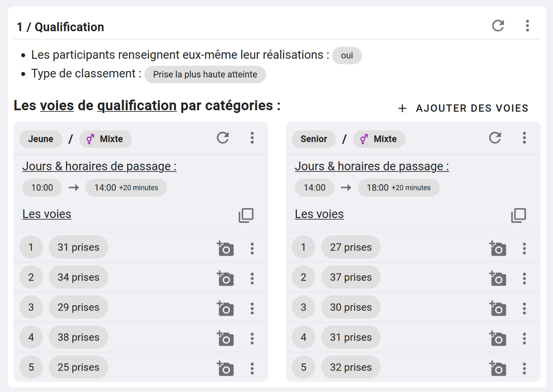
Task: Duplicate the Jeune category routes
Action: pyautogui.click(x=246, y=215)
